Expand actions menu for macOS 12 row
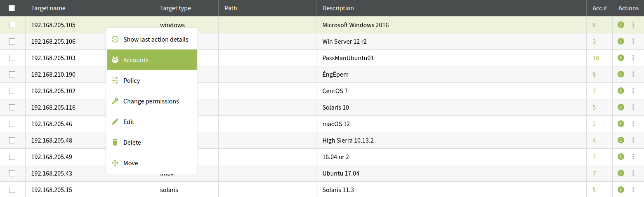Image resolution: width=644 pixels, height=197 pixels. 633,124
